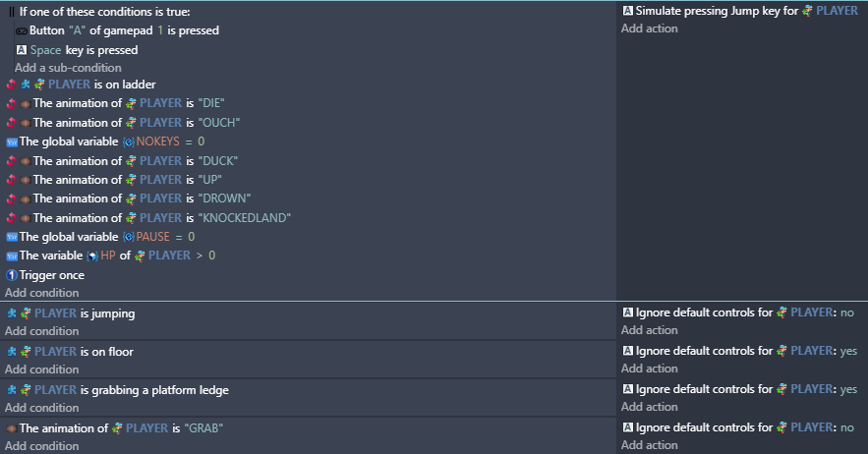868x454 pixels.
Task: Toggle "yes" value for PLAYER is on floor action
Action: point(848,351)
